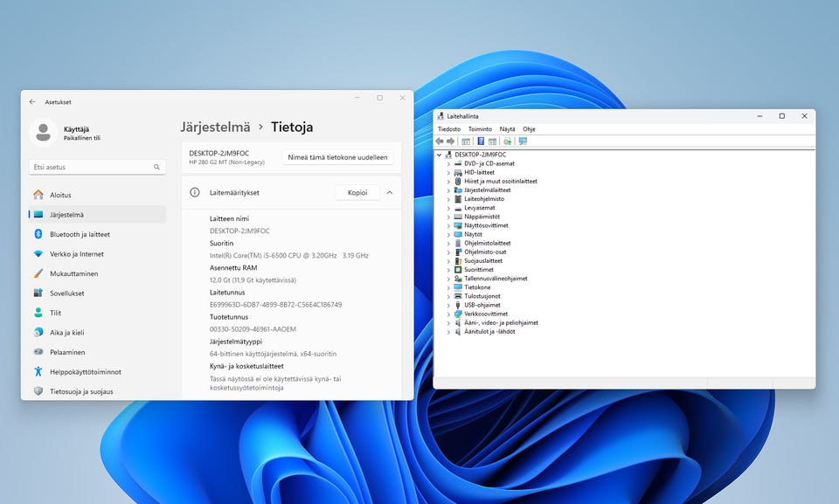The image size is (839, 504).
Task: Open Tilit in Settings sidebar
Action: point(97,313)
